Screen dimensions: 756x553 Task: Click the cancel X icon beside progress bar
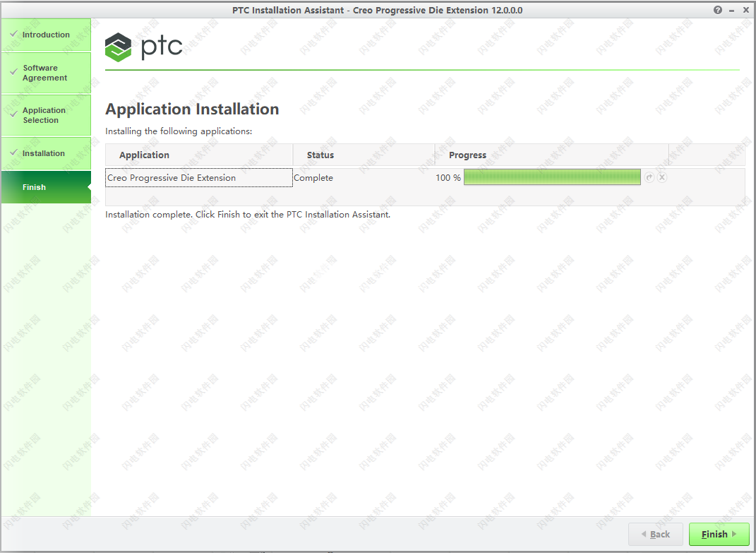662,177
